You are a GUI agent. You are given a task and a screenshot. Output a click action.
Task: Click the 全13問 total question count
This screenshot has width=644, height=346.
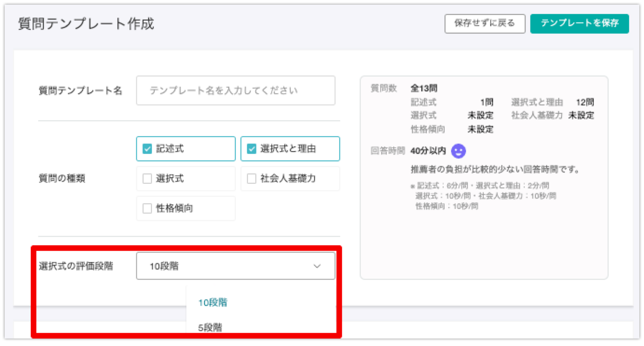pos(424,88)
